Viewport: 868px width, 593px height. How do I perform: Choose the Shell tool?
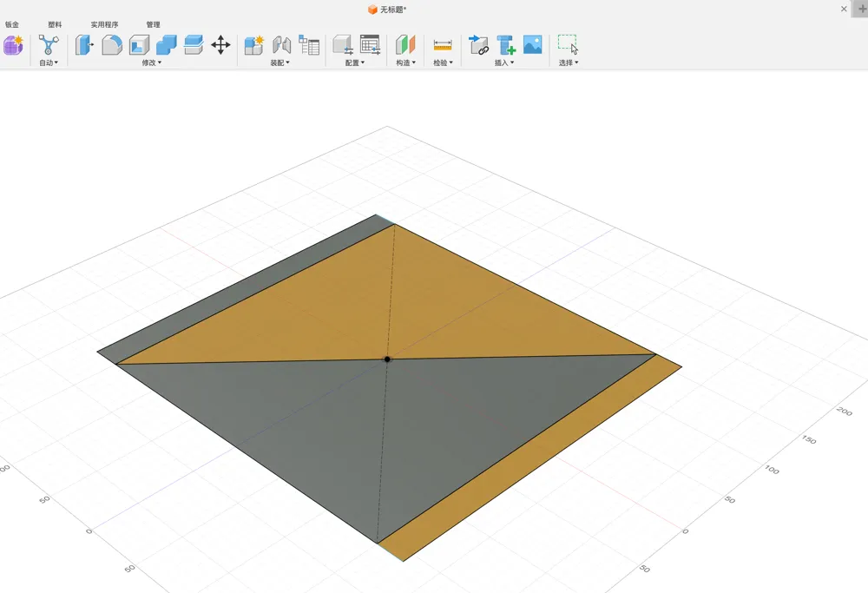point(139,45)
